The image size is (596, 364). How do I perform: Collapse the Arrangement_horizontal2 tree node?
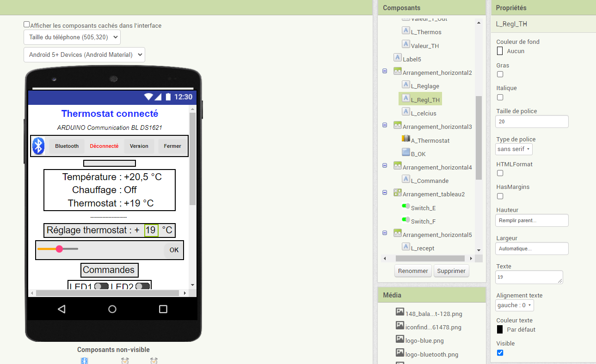385,72
